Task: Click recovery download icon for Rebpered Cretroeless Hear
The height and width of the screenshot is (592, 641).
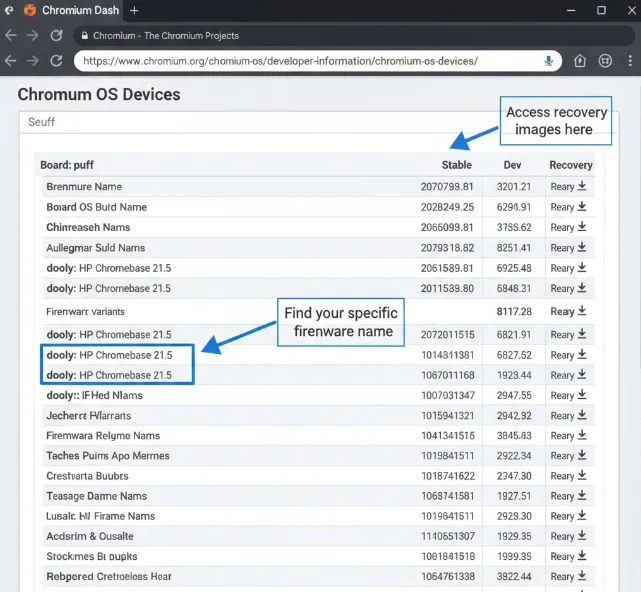Action: click(x=581, y=577)
